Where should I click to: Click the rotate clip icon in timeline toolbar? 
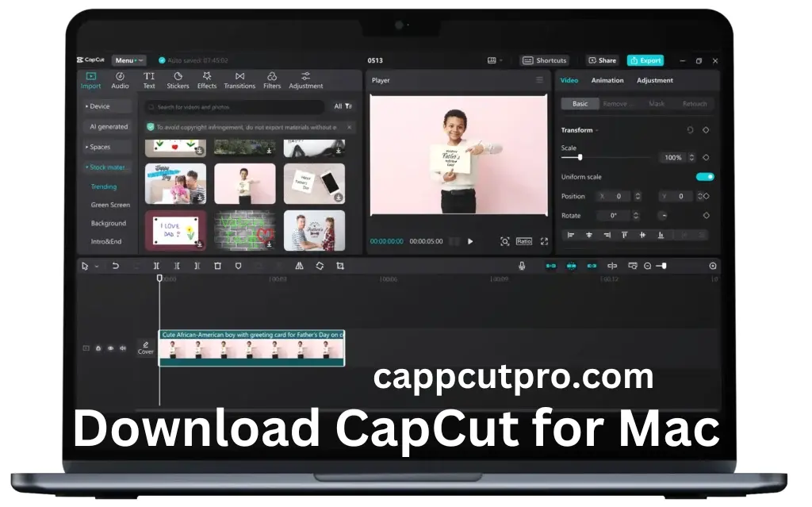320,266
